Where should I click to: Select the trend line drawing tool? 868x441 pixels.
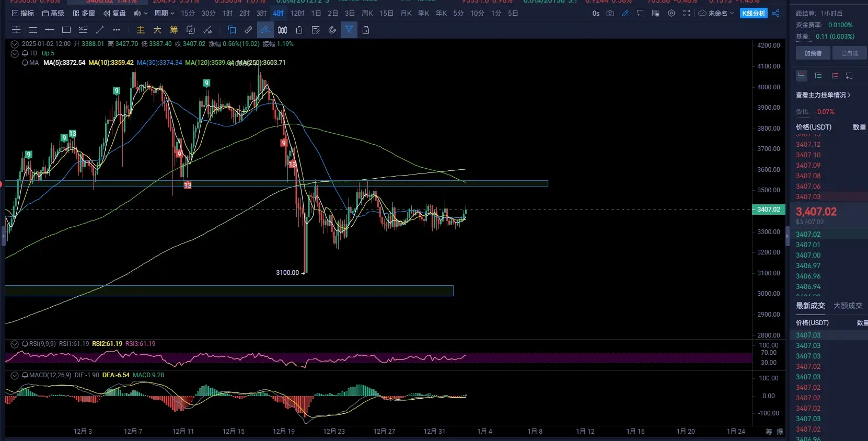coord(100,30)
